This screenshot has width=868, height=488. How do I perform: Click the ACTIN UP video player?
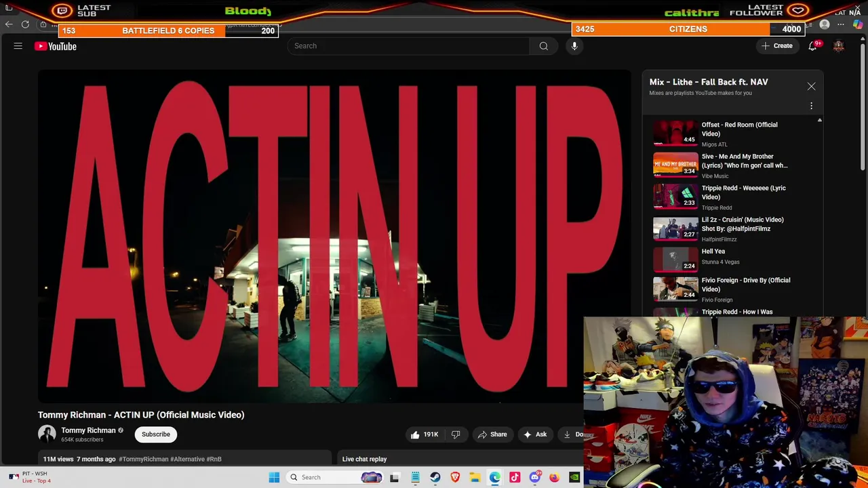(x=334, y=236)
